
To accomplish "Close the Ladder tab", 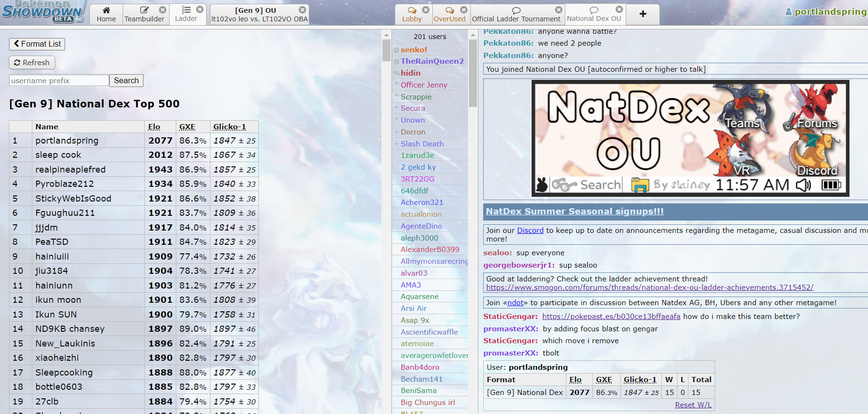I will [200, 10].
